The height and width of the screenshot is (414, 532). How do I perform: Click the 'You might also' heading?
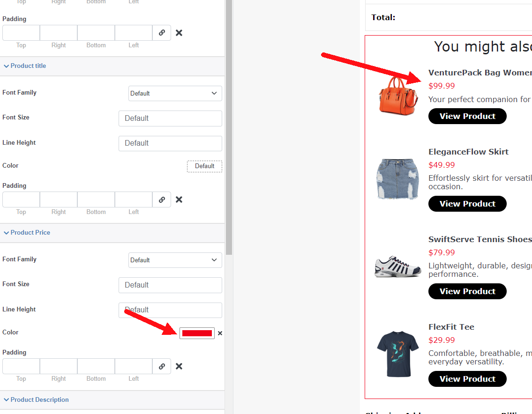(x=483, y=46)
